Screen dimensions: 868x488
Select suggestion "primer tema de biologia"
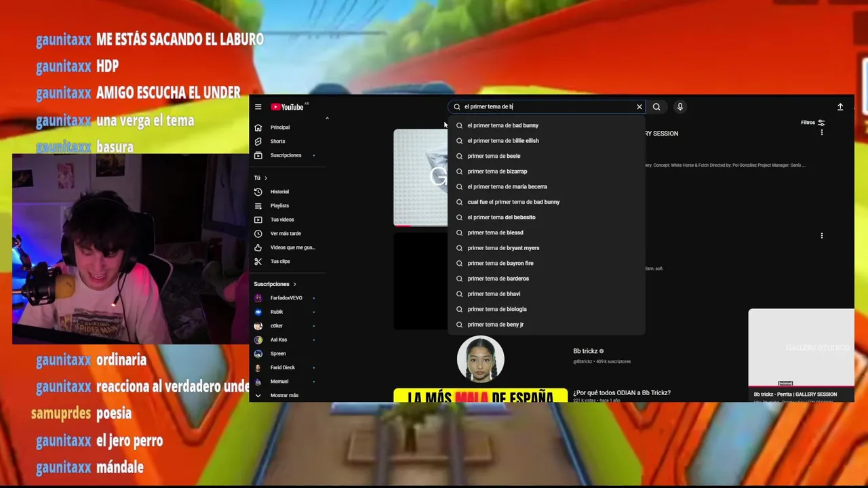point(546,309)
